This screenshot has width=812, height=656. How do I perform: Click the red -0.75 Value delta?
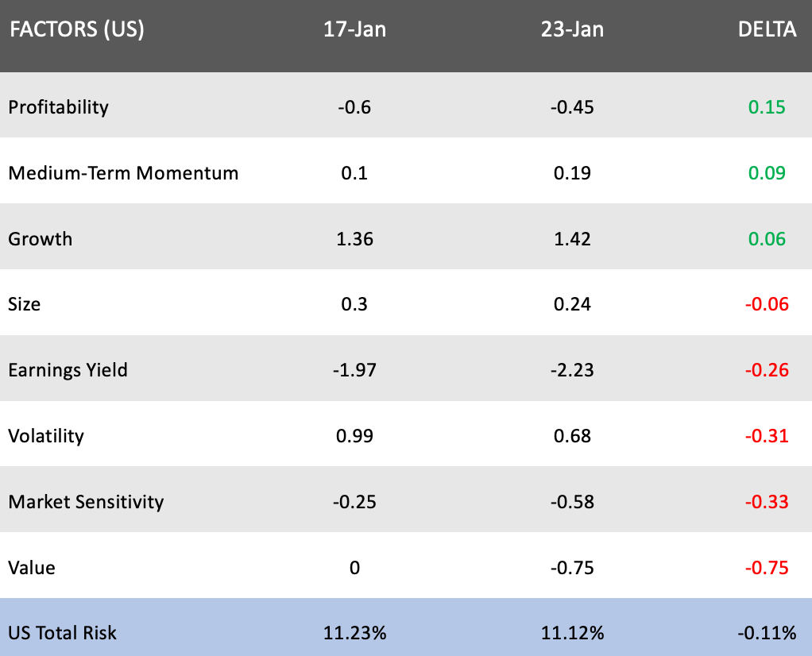[x=768, y=568]
